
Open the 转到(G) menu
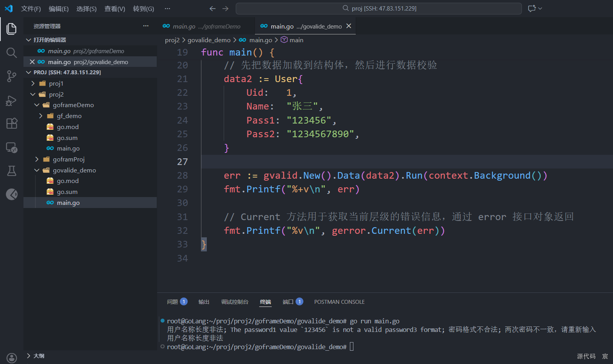[x=143, y=9]
